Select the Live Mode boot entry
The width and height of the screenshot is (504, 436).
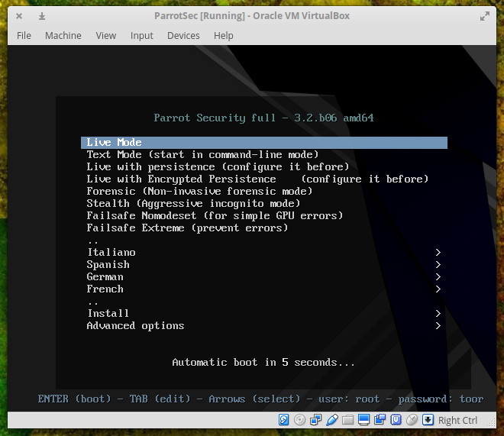264,142
